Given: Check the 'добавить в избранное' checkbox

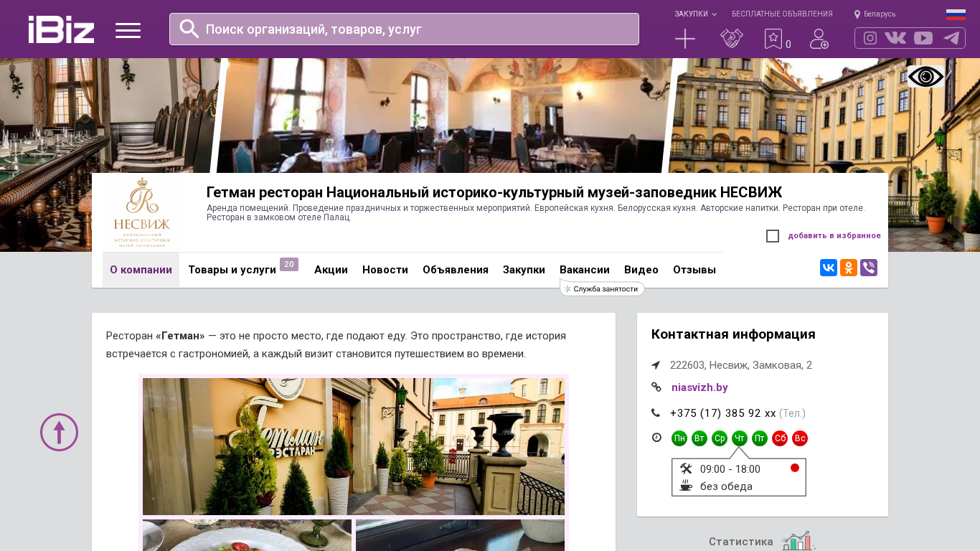Looking at the screenshot, I should coord(773,236).
